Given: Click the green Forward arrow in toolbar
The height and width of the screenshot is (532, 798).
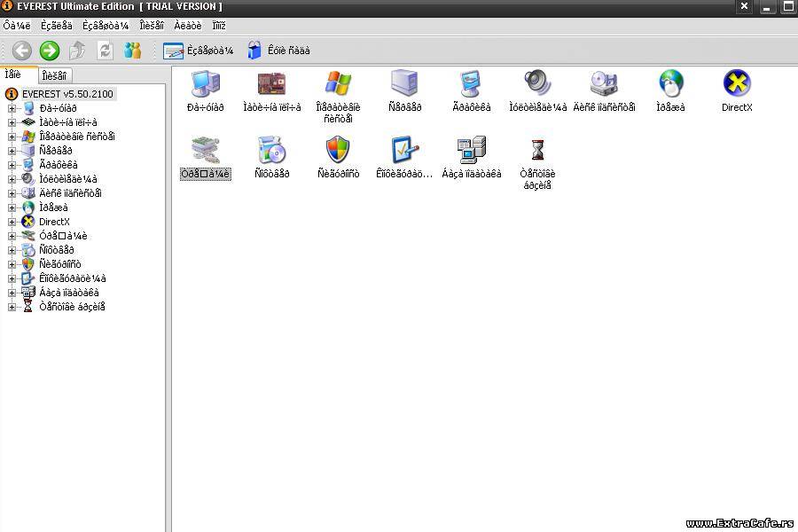Looking at the screenshot, I should point(50,51).
